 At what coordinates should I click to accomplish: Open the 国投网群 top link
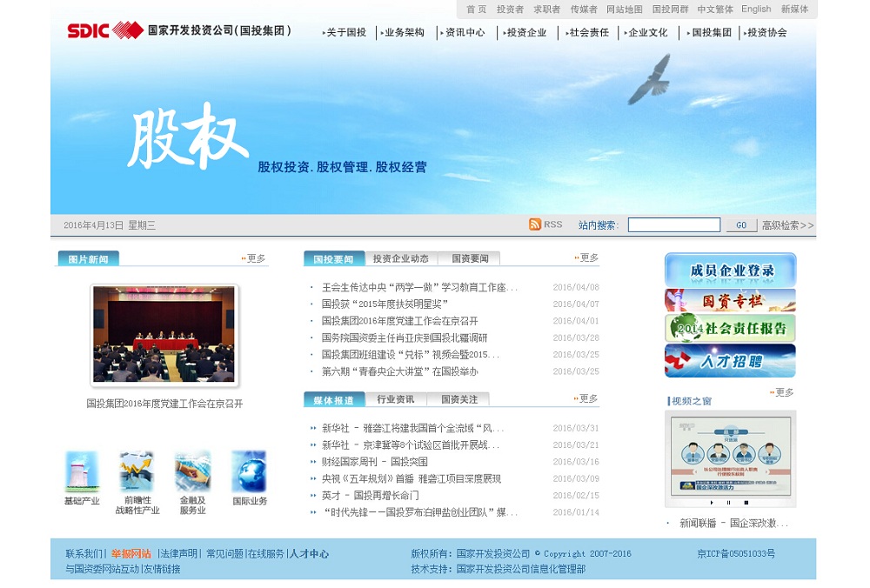tap(670, 9)
